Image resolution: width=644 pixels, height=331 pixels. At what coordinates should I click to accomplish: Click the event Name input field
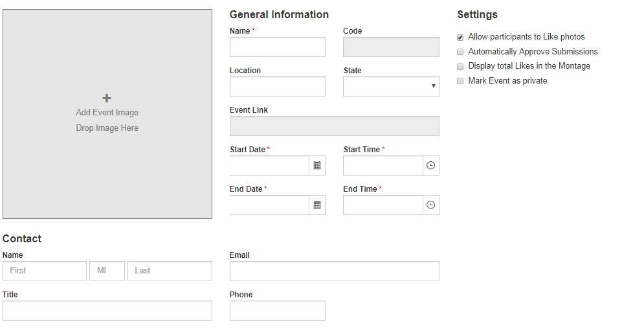277,47
